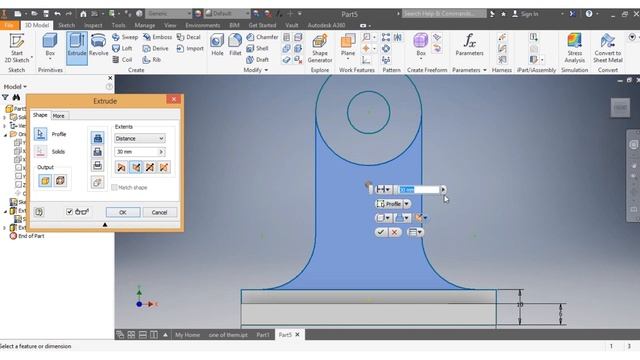Click the Derive command
This screenshot has width=640, height=360.
click(x=156, y=48)
